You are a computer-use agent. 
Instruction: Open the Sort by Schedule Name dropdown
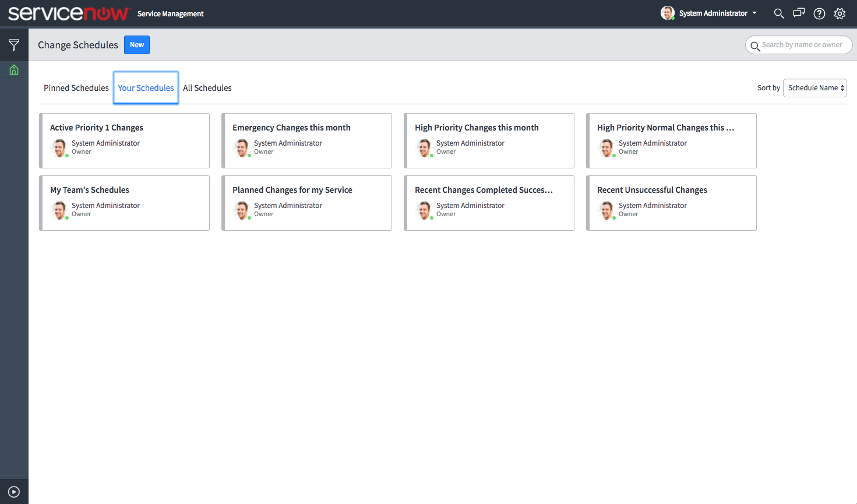click(x=814, y=88)
